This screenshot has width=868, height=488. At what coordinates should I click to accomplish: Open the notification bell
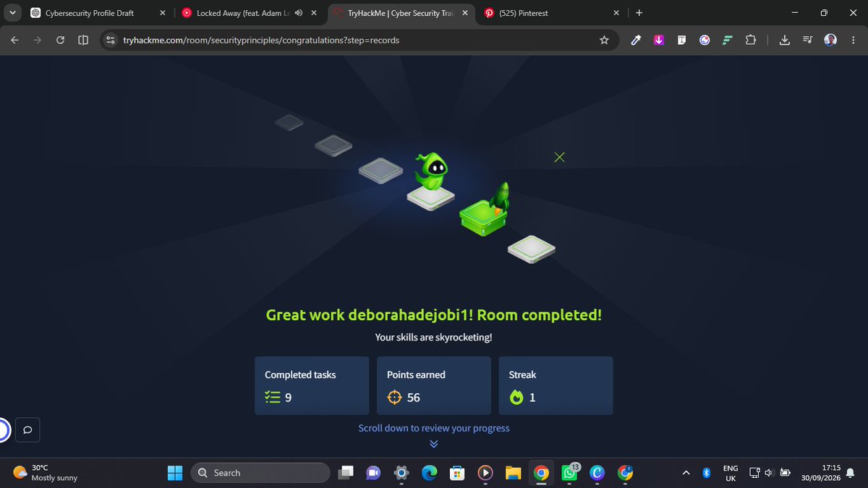[851, 473]
